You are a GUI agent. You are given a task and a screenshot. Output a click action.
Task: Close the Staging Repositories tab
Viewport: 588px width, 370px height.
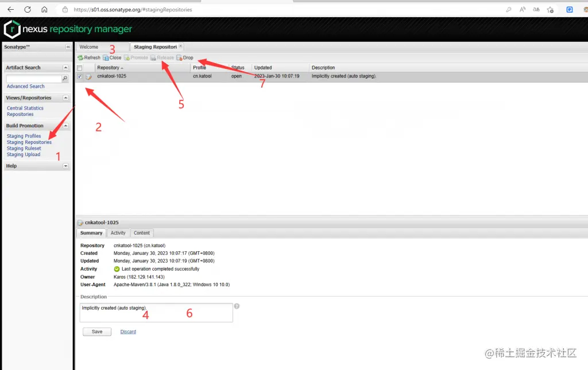pos(180,46)
